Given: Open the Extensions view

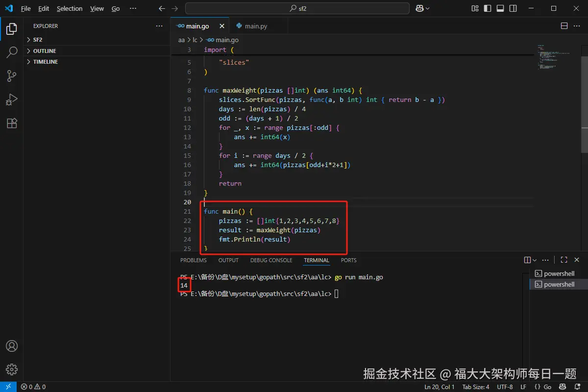Looking at the screenshot, I should click(x=12, y=123).
